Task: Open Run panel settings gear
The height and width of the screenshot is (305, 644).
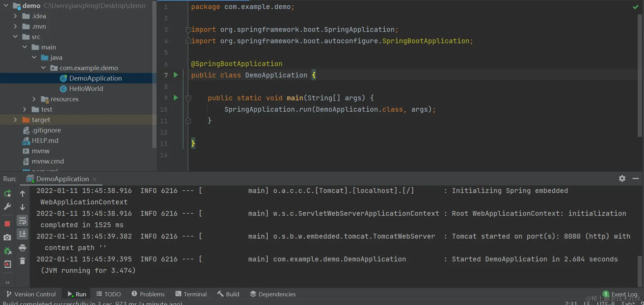Action: coord(622,178)
